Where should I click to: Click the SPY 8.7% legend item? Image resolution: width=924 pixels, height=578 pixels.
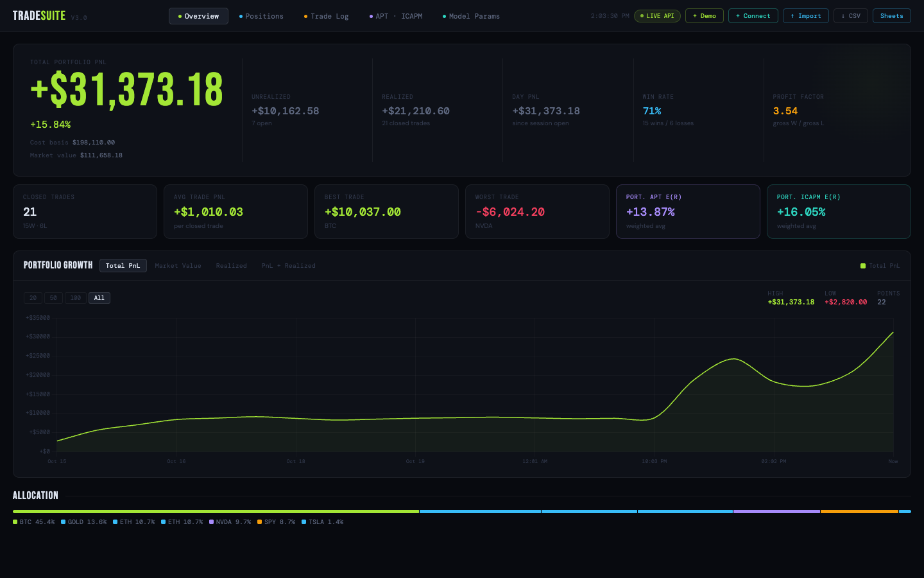[x=277, y=522]
